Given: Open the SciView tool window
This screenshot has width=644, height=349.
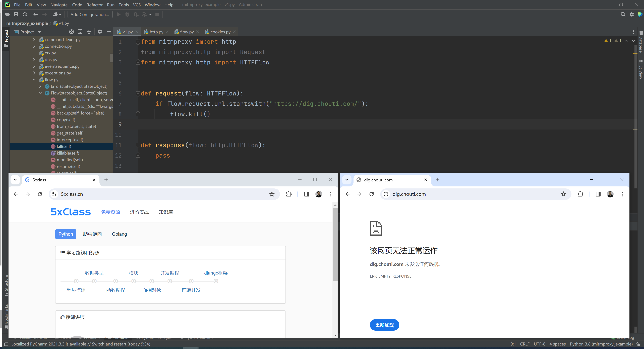Looking at the screenshot, I should (x=641, y=70).
